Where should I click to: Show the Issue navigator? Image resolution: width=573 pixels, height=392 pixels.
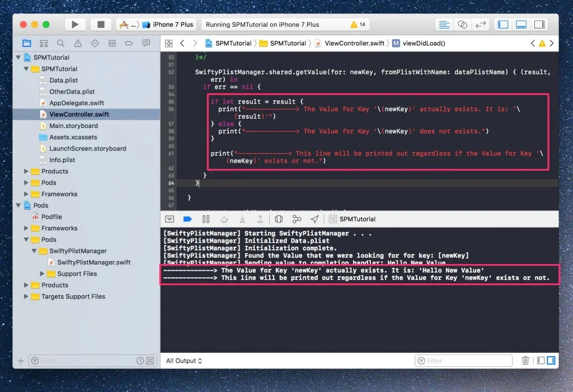[78, 43]
